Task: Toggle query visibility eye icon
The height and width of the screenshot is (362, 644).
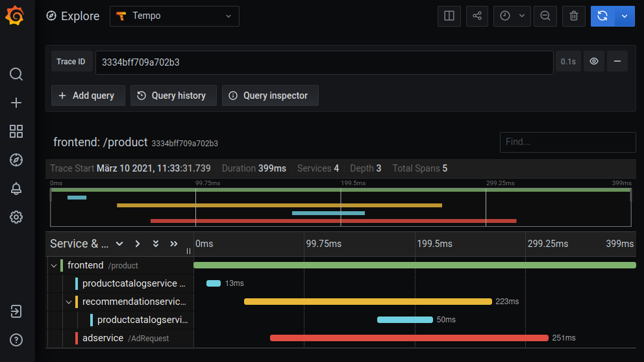Action: coord(594,62)
